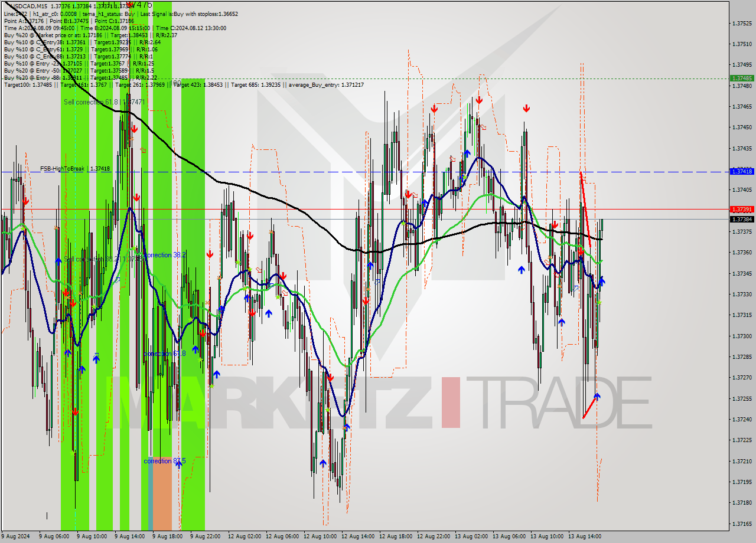Screen dimensions: 756x543
Task: Click the '13 Aug 10:00' time label
Action: (546, 537)
